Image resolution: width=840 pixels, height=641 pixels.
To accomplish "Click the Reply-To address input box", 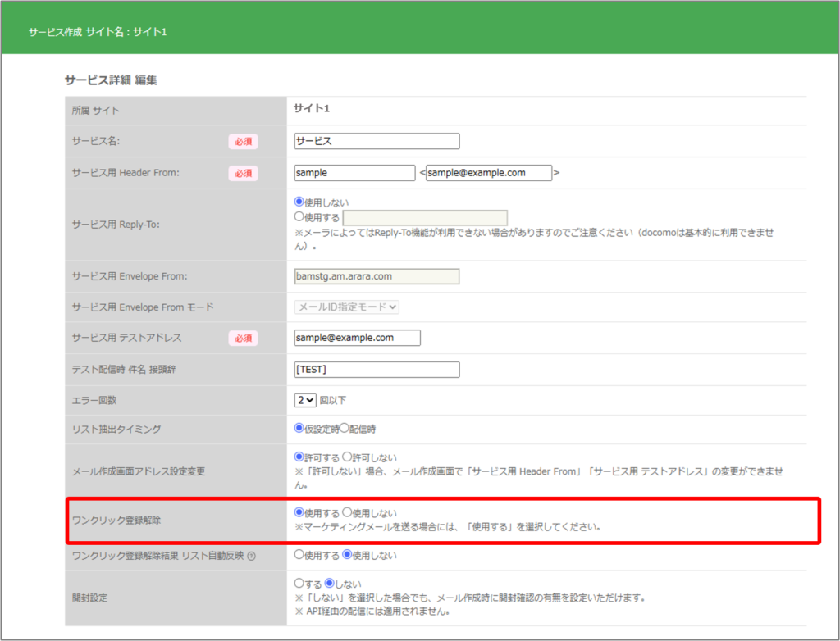I will (x=425, y=218).
